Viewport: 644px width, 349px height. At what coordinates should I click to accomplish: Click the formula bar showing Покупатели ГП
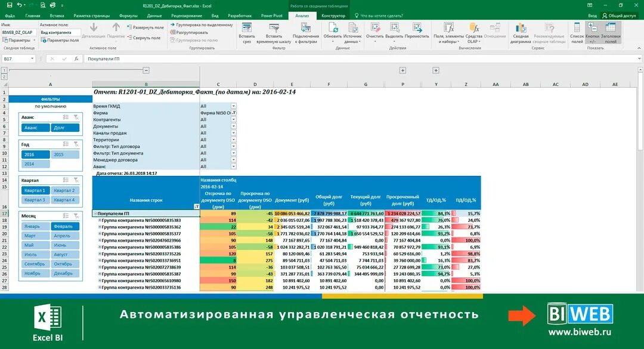[x=361, y=59]
